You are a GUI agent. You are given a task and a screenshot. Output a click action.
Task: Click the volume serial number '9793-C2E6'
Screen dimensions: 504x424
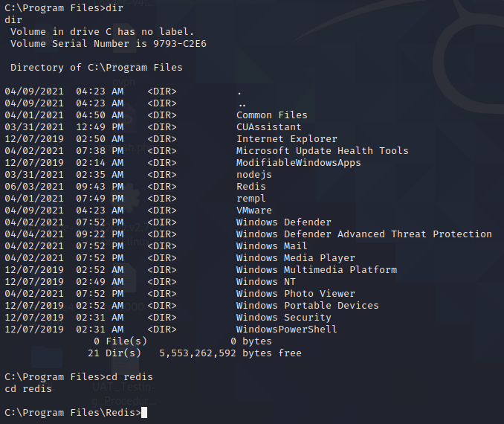click(x=180, y=44)
